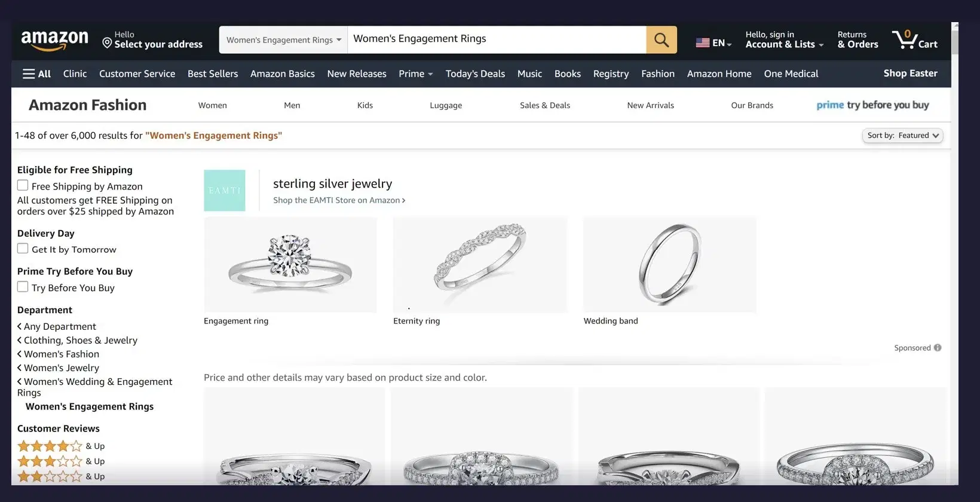Viewport: 980px width, 502px height.
Task: Toggle Try Before You Buy checkbox
Action: pyautogui.click(x=23, y=287)
